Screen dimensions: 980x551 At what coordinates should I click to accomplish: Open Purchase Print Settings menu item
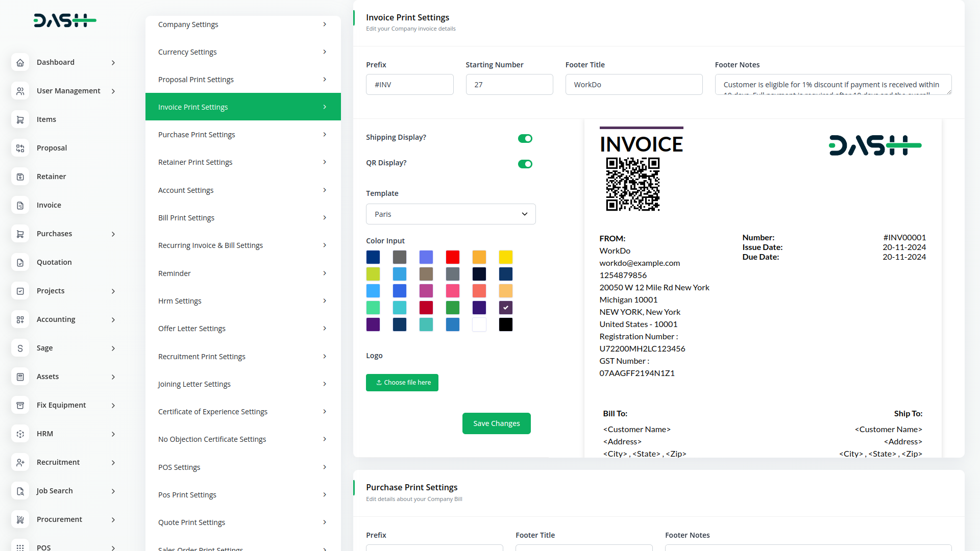(x=243, y=135)
